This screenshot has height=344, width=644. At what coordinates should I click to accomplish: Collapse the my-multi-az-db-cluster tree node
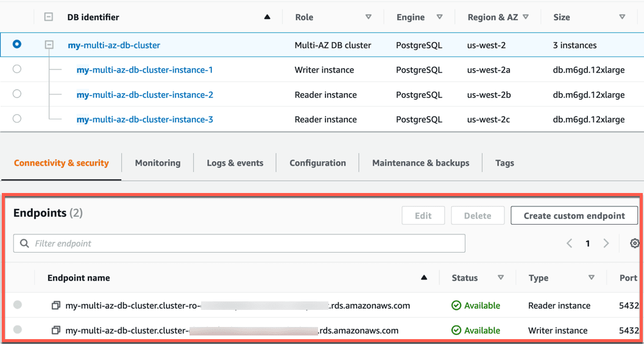coord(49,44)
